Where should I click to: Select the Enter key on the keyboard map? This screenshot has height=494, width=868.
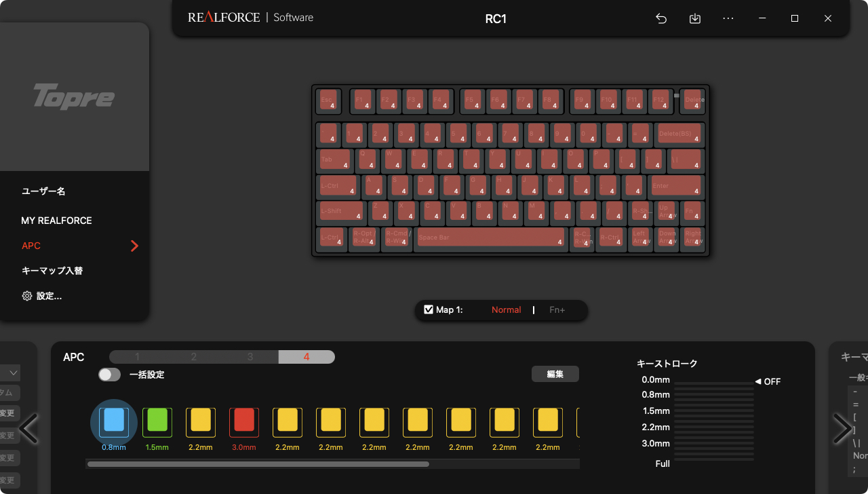pos(675,185)
